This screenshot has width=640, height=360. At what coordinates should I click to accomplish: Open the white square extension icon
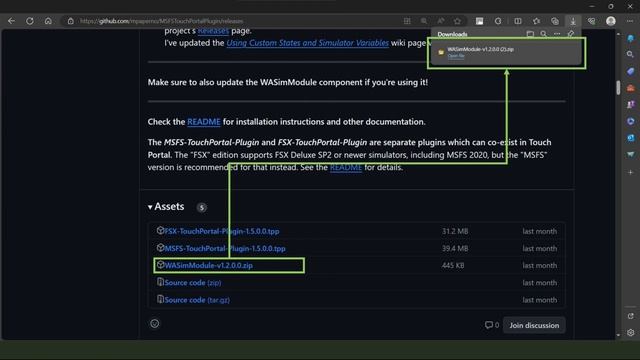[x=479, y=21]
